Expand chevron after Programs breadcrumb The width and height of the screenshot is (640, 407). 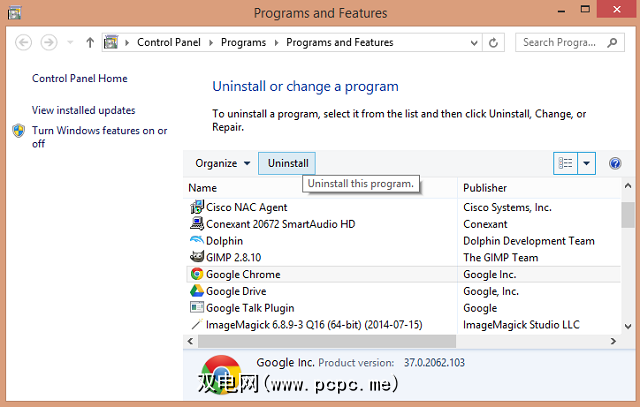[276, 43]
